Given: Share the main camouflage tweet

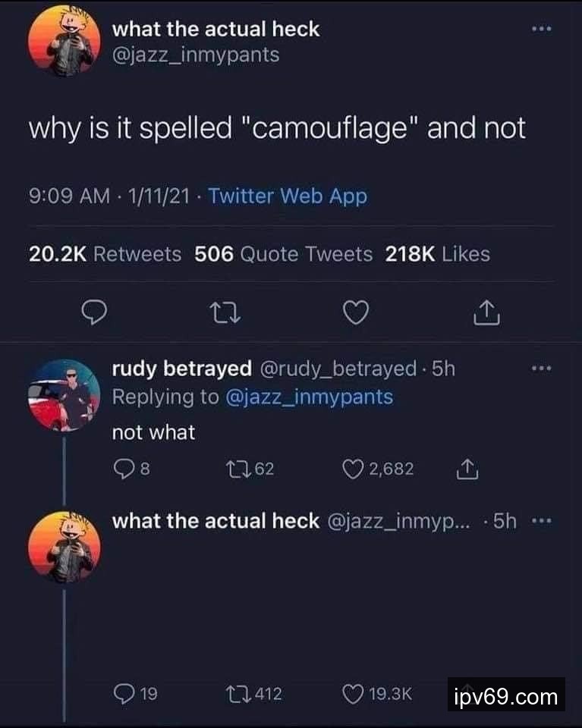Looking at the screenshot, I should [486, 312].
